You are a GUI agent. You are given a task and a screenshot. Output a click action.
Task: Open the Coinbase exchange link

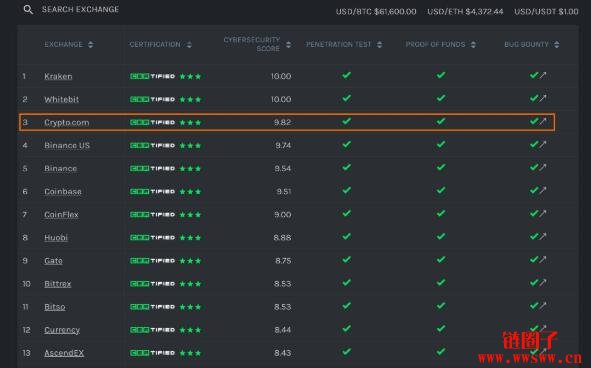(x=63, y=192)
